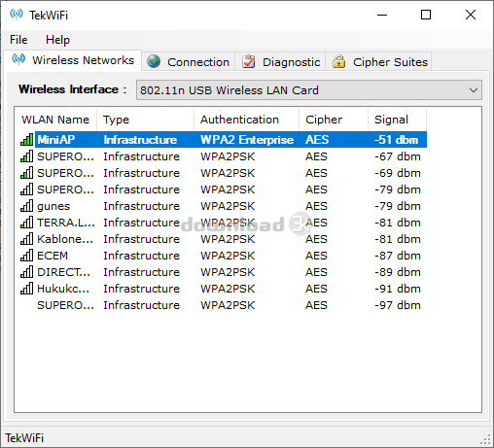Click the signal icon for ECEM network
Image resolution: width=494 pixels, height=448 pixels.
tap(26, 256)
